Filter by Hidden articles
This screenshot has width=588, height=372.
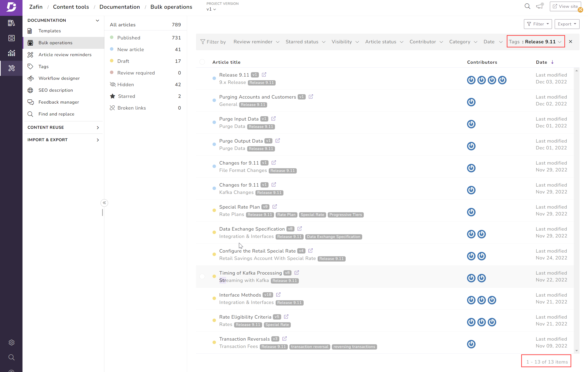point(145,84)
